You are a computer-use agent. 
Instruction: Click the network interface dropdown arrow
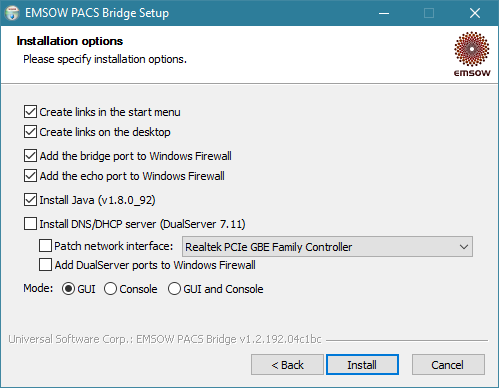tap(464, 247)
